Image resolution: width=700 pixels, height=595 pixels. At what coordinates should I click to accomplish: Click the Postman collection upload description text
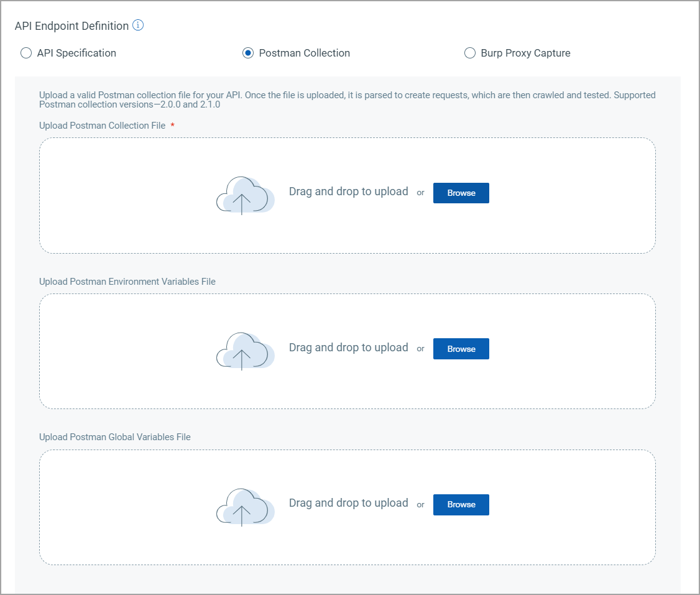coord(348,99)
